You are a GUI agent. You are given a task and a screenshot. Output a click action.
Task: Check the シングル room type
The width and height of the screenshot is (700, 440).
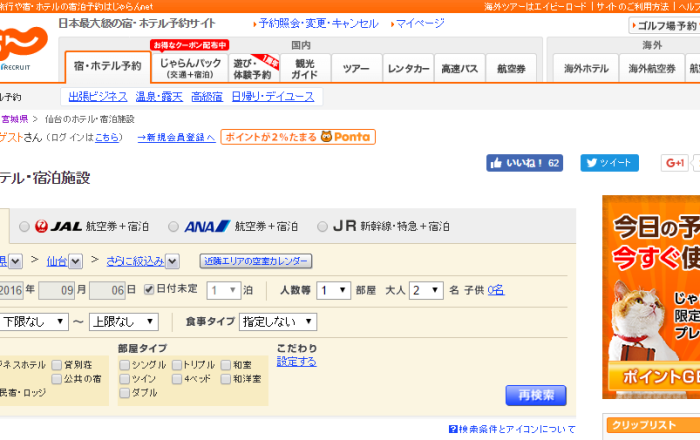coord(125,365)
